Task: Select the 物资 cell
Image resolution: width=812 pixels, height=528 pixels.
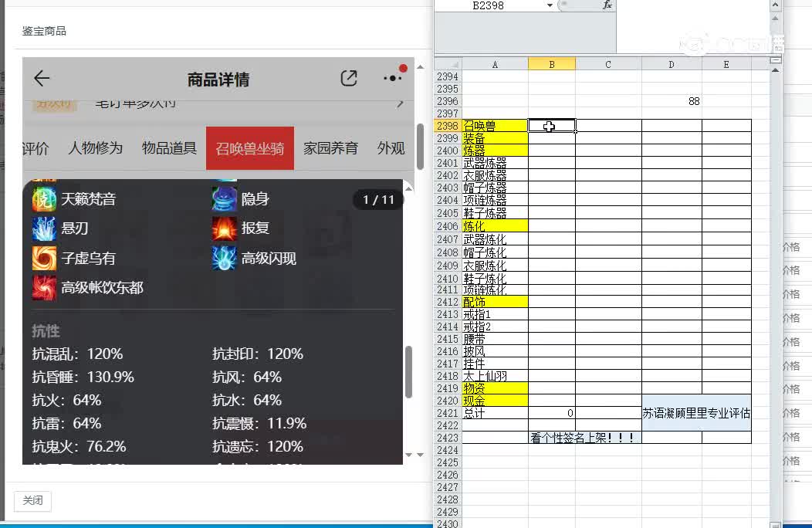Action: click(495, 388)
